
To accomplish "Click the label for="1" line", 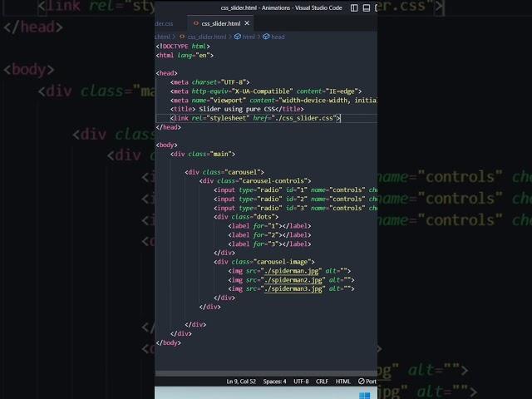I will (x=269, y=226).
